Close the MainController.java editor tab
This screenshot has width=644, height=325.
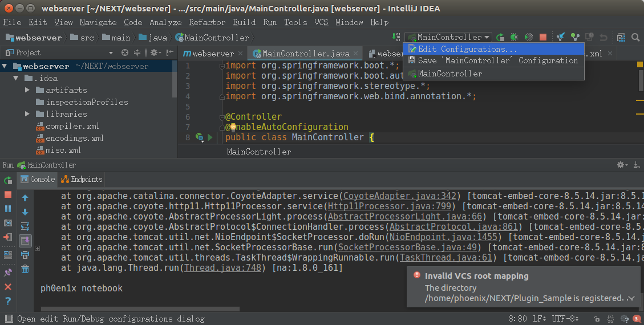(x=356, y=54)
